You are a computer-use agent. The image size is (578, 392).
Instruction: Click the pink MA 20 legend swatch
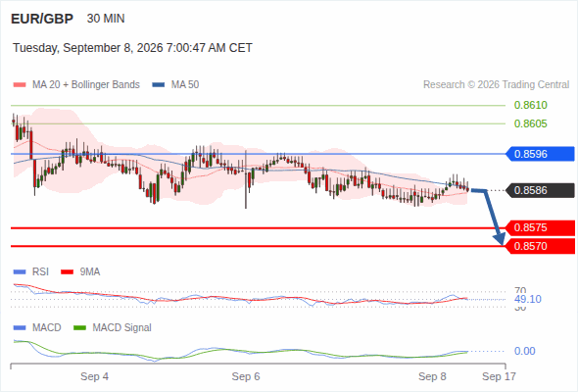pyautogui.click(x=20, y=85)
